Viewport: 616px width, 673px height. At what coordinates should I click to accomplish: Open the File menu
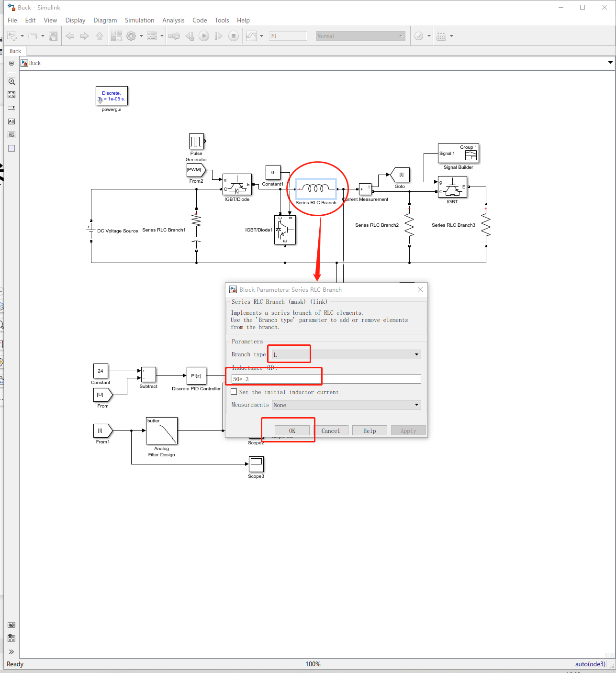point(12,20)
